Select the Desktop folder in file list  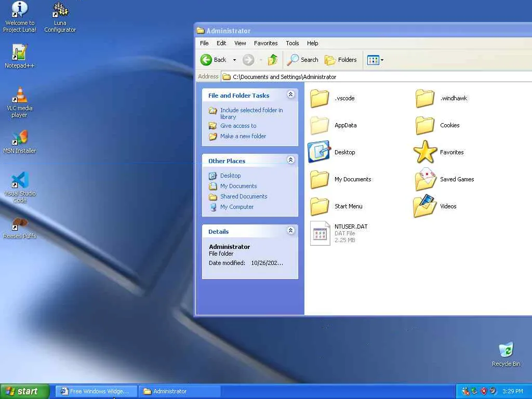click(331, 152)
